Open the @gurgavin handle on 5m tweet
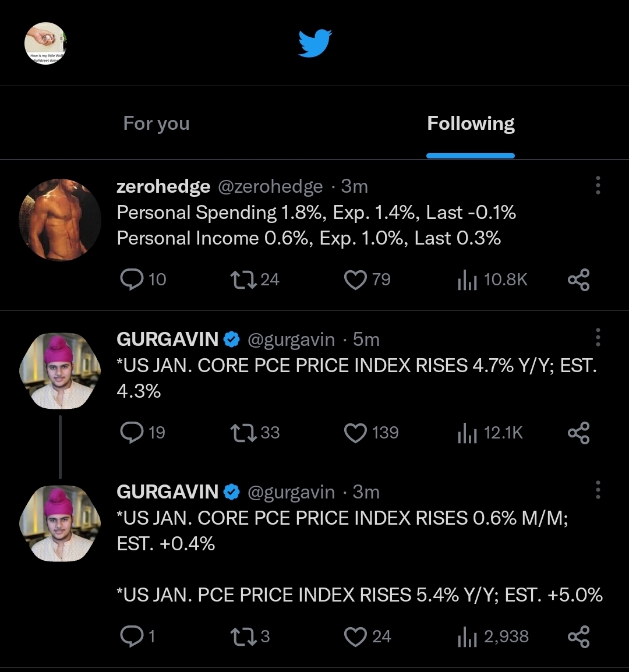 pos(291,339)
